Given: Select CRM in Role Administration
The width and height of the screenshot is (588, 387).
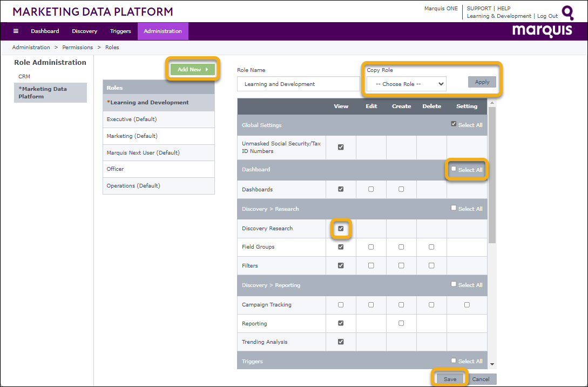Looking at the screenshot, I should (x=24, y=76).
